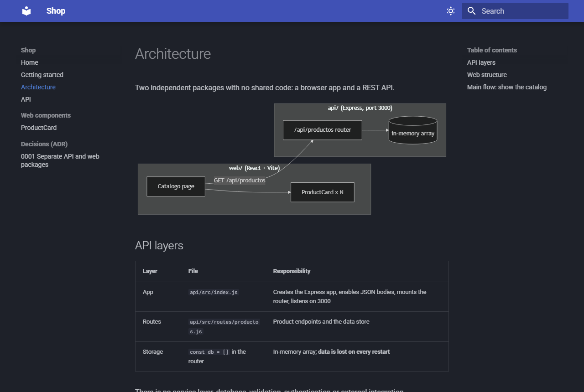584x392 pixels.
Task: Click the 'api/ (Express, port 3000)' diagram title
Action: [x=360, y=108]
